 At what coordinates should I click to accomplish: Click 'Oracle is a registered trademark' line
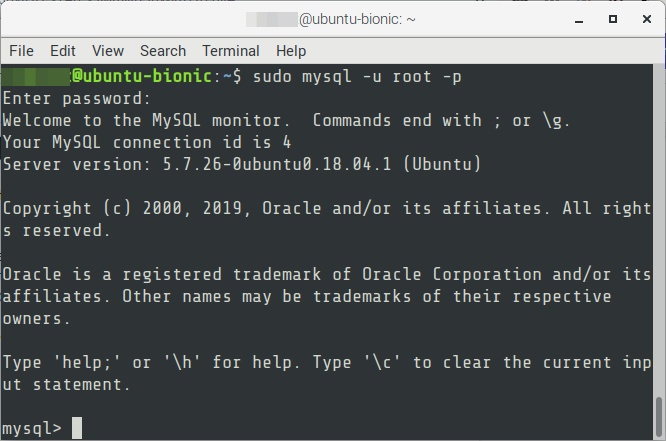(327, 274)
